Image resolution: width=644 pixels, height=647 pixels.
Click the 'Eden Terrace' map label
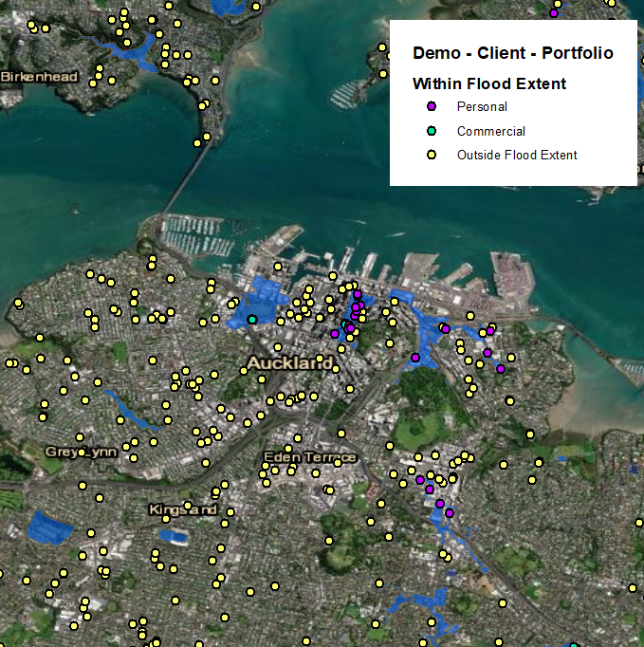point(310,457)
